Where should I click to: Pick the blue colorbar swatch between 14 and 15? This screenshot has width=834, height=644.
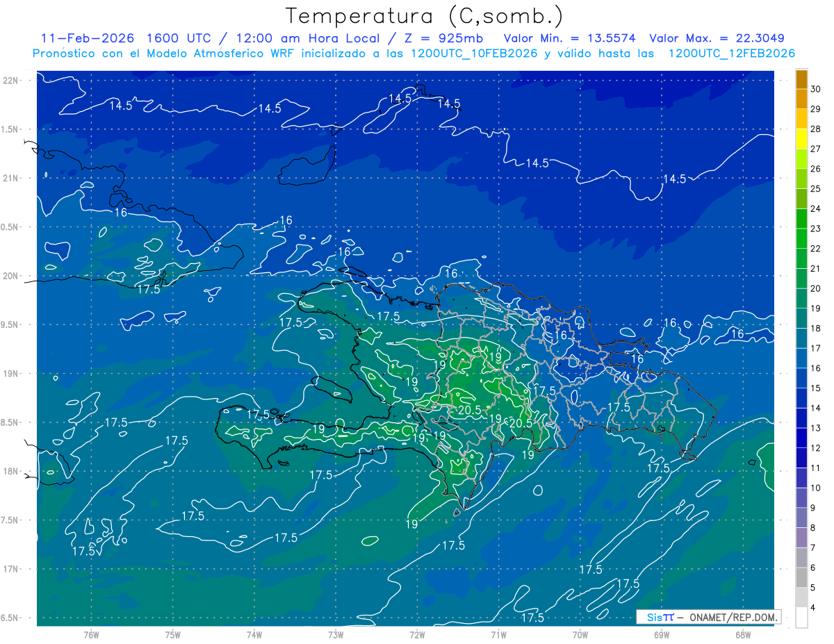tap(801, 398)
